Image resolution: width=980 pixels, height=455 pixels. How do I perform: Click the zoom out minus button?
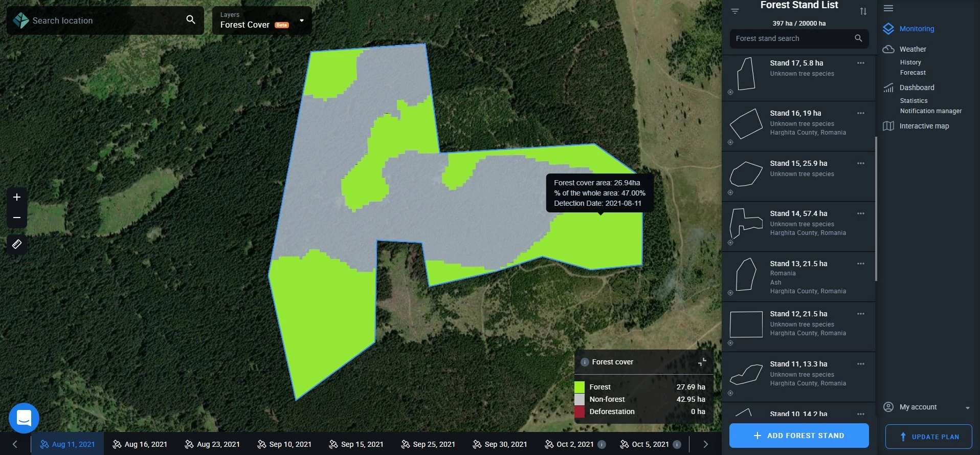[17, 218]
